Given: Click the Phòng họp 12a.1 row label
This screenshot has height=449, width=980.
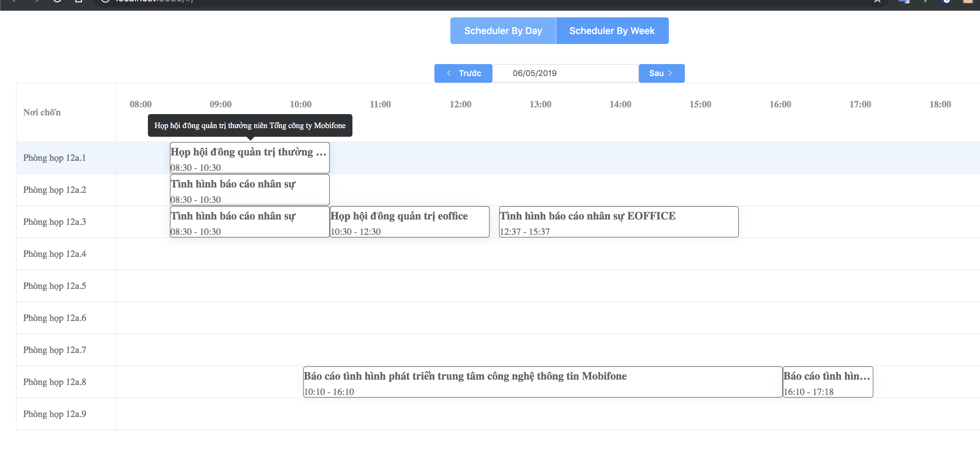Looking at the screenshot, I should click(x=54, y=158).
